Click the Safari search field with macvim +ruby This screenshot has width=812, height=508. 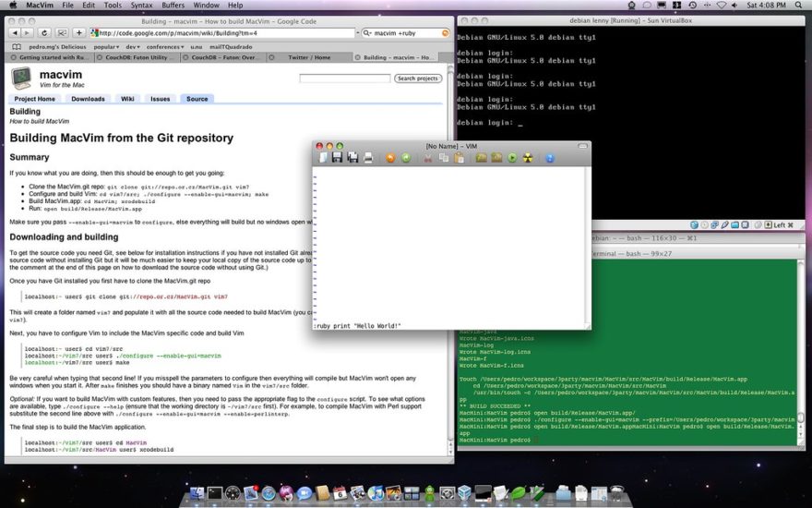click(x=406, y=32)
